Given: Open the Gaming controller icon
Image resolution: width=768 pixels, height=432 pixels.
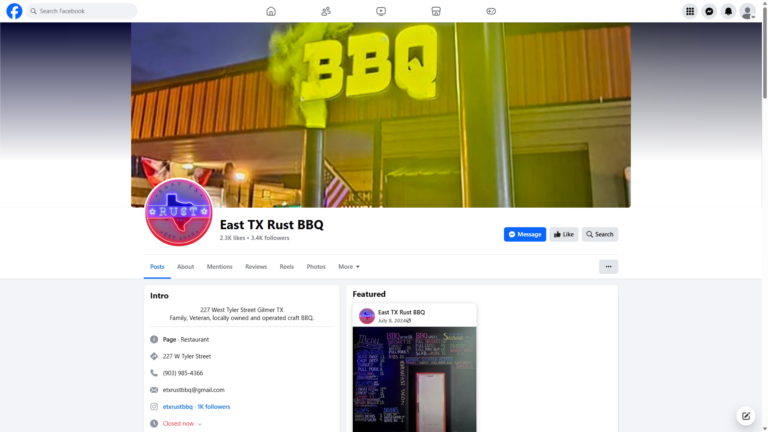Looking at the screenshot, I should tap(491, 11).
